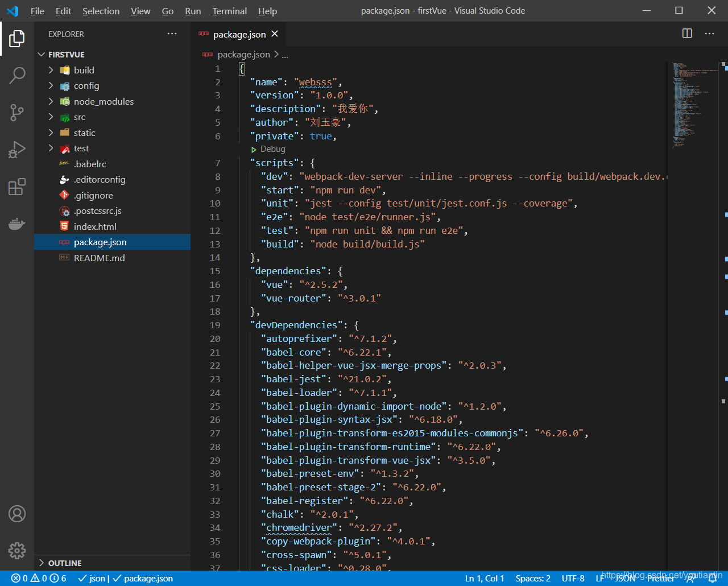Open the index.html file
Screen dimensions: 728x586
(112, 226)
